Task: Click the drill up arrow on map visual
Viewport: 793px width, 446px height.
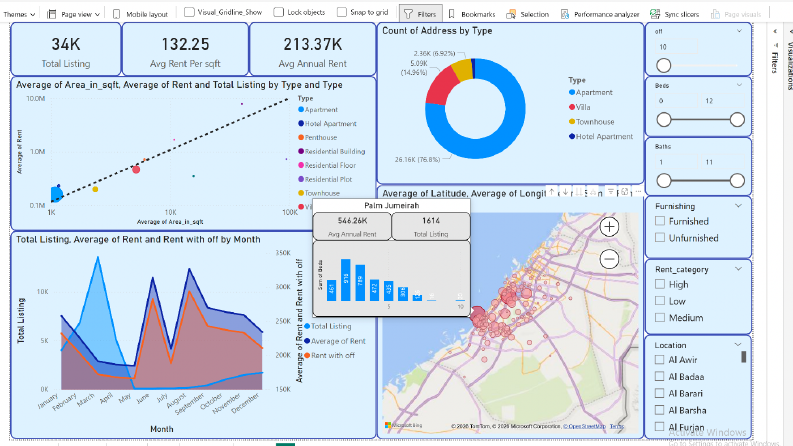Action: tap(552, 192)
